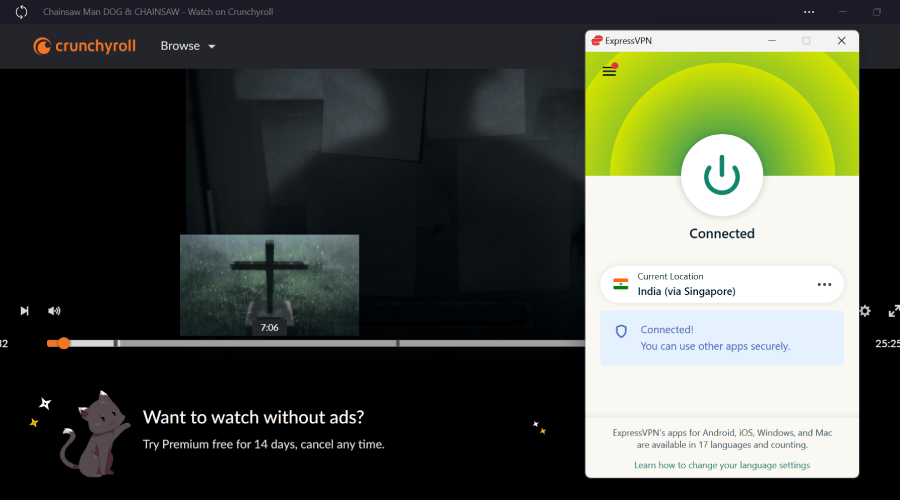This screenshot has width=900, height=500.
Task: Click the 7:06 preview thumbnail
Action: coord(269,285)
